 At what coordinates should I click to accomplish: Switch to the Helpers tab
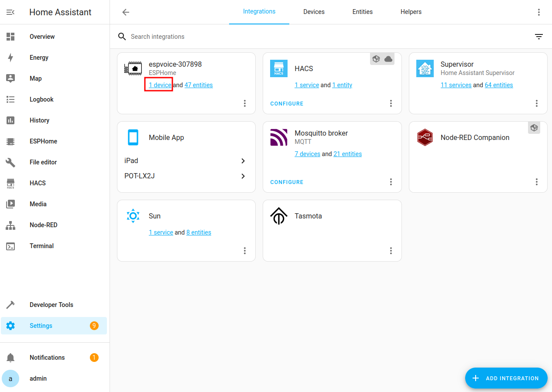411,12
